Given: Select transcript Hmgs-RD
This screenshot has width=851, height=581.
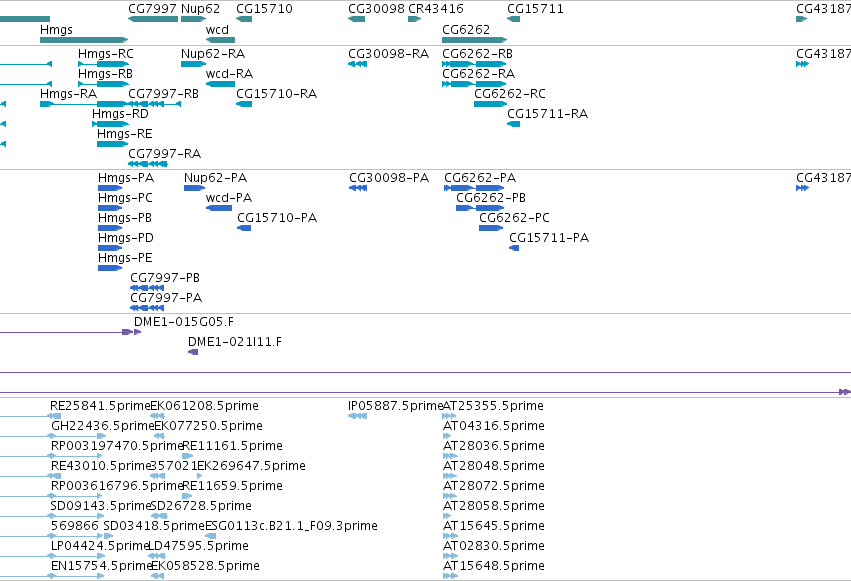Looking at the screenshot, I should tap(110, 124).
